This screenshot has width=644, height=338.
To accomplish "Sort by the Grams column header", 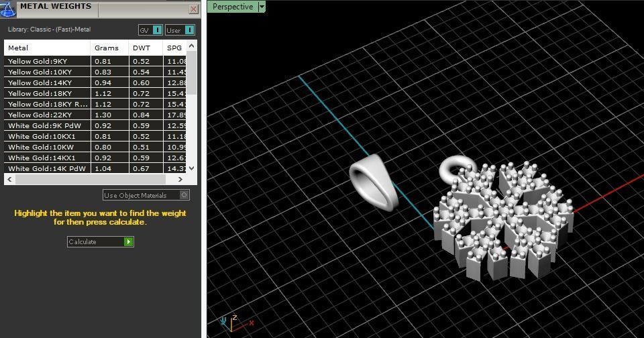I will (x=109, y=48).
